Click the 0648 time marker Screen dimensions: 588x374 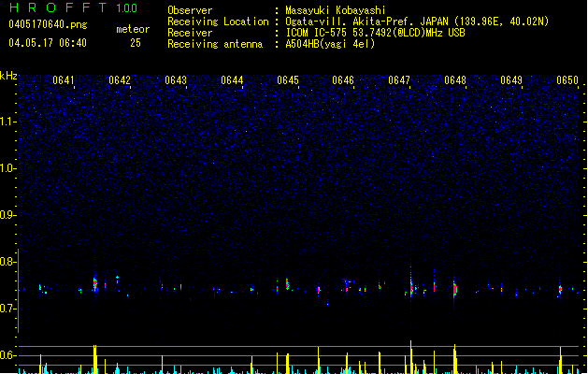coord(455,80)
